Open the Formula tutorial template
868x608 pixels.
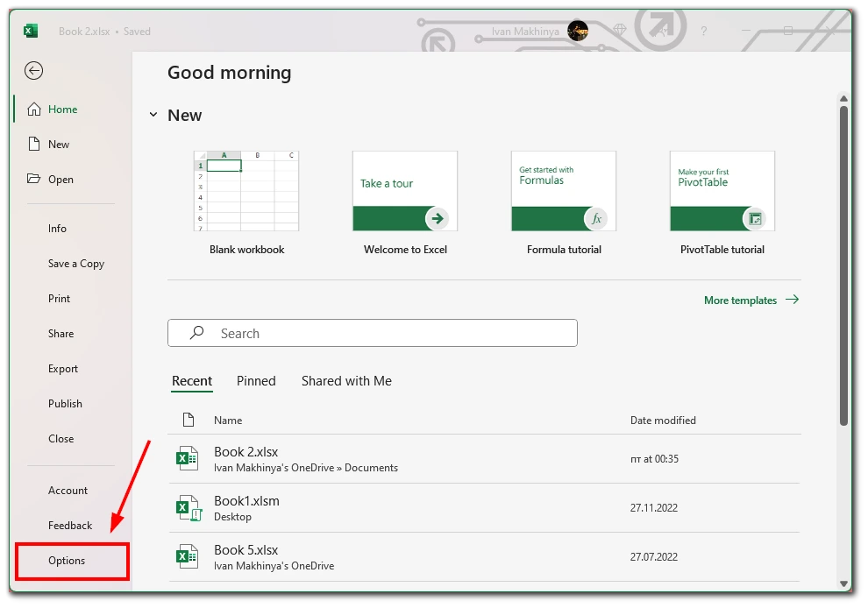click(x=564, y=203)
